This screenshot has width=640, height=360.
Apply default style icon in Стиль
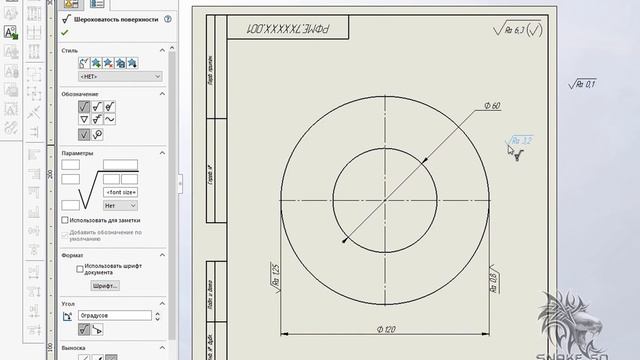(x=84, y=63)
